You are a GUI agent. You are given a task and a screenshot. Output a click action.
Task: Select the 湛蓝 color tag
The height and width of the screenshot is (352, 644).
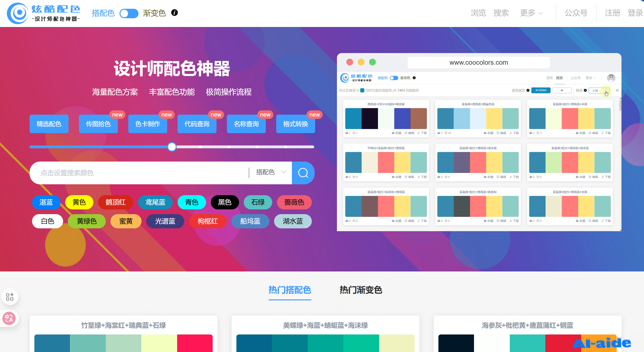point(46,202)
